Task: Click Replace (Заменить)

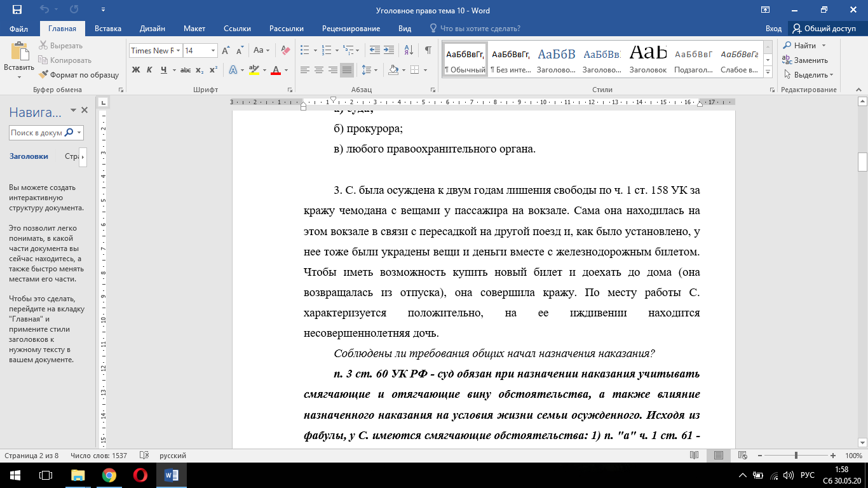Action: (x=805, y=60)
